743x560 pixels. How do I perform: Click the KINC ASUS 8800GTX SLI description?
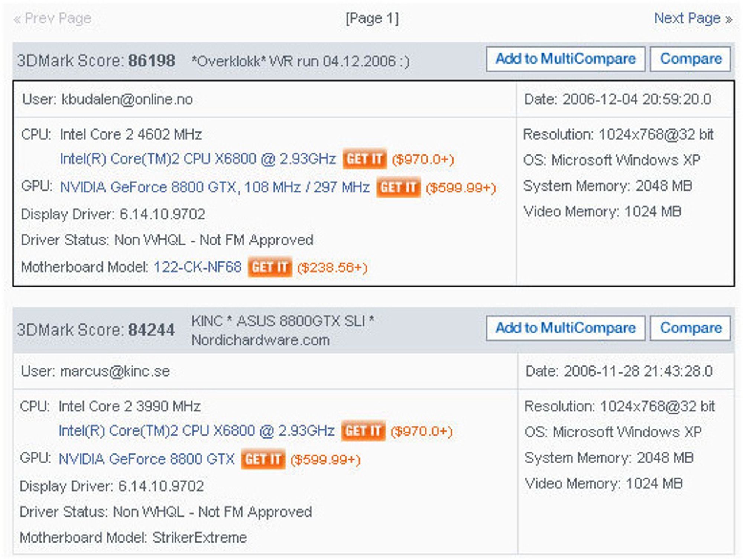(x=283, y=331)
